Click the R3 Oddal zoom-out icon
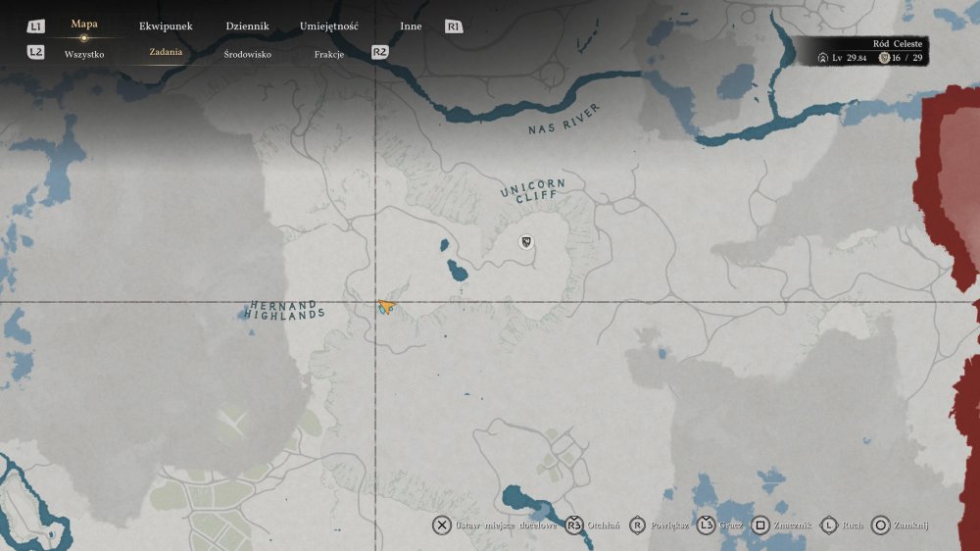The width and height of the screenshot is (980, 551). (x=574, y=526)
